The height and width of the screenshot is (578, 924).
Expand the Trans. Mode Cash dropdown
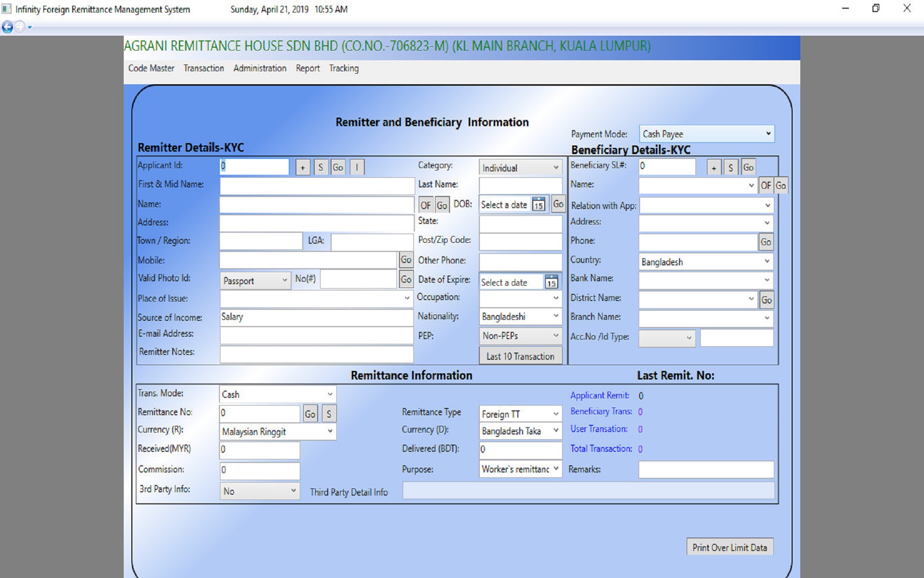point(277,394)
